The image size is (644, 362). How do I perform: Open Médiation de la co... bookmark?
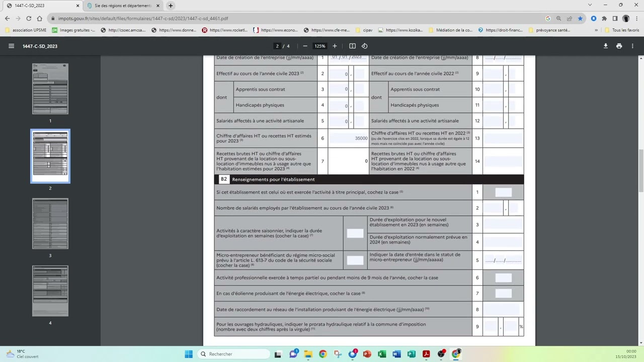click(450, 30)
